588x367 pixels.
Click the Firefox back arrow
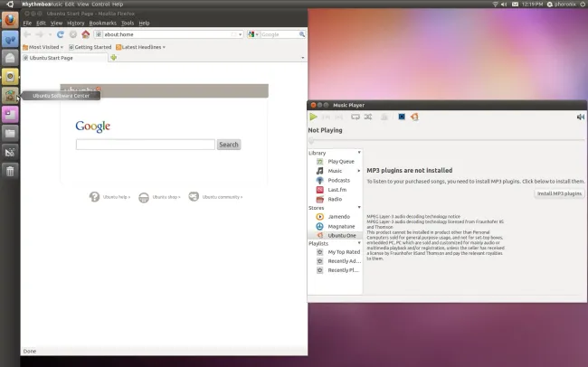point(27,34)
